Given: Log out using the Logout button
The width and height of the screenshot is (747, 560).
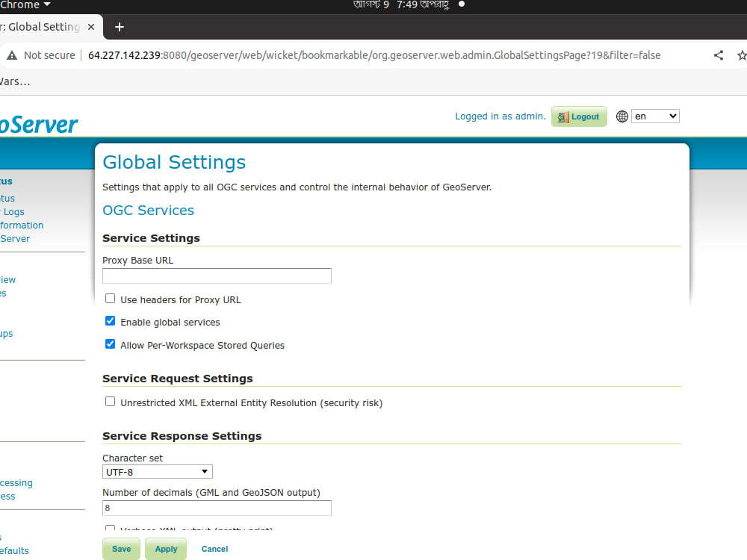Looking at the screenshot, I should [x=579, y=116].
